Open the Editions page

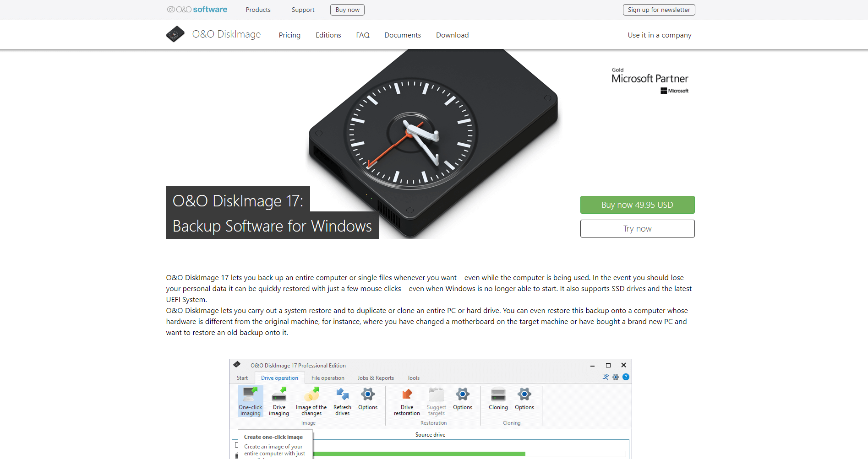tap(328, 35)
